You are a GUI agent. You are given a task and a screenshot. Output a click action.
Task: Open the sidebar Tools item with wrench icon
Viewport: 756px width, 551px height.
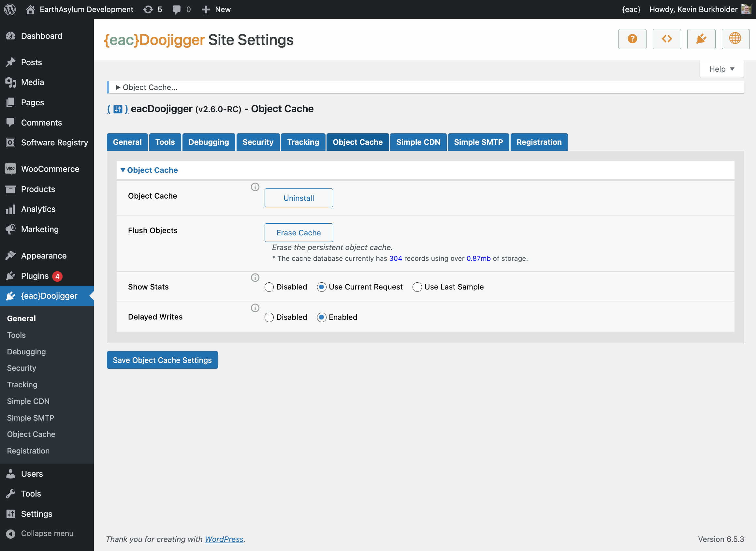point(47,494)
